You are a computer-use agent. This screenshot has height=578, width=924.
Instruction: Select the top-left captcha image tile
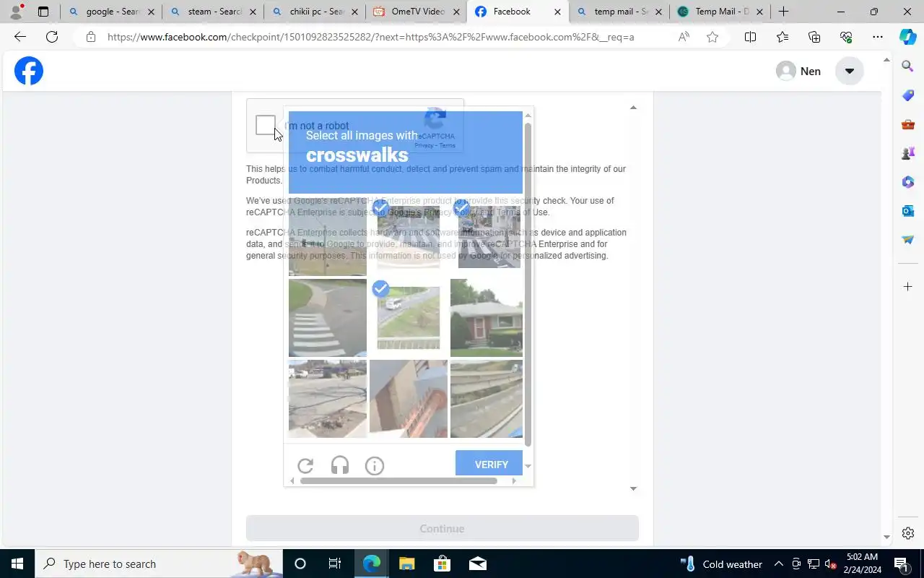(x=328, y=237)
